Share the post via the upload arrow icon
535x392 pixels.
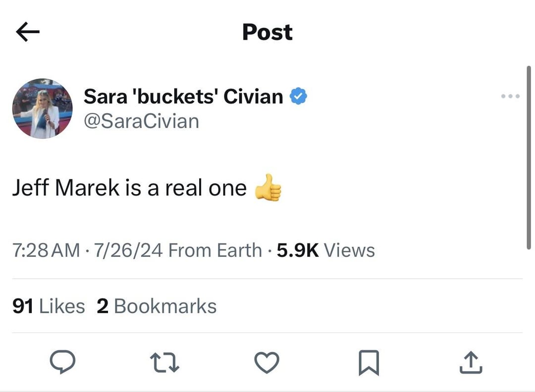[471, 362]
